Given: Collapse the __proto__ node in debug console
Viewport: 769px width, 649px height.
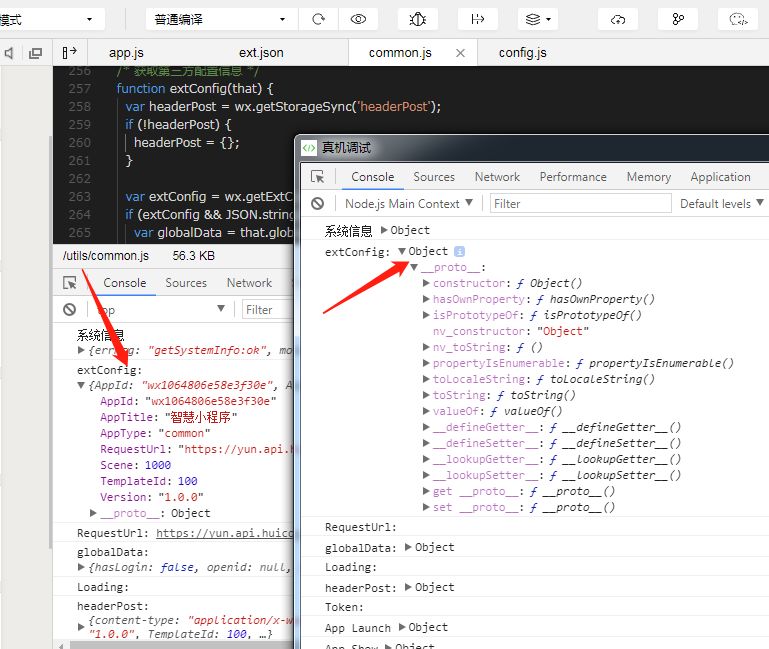Looking at the screenshot, I should click(x=414, y=267).
